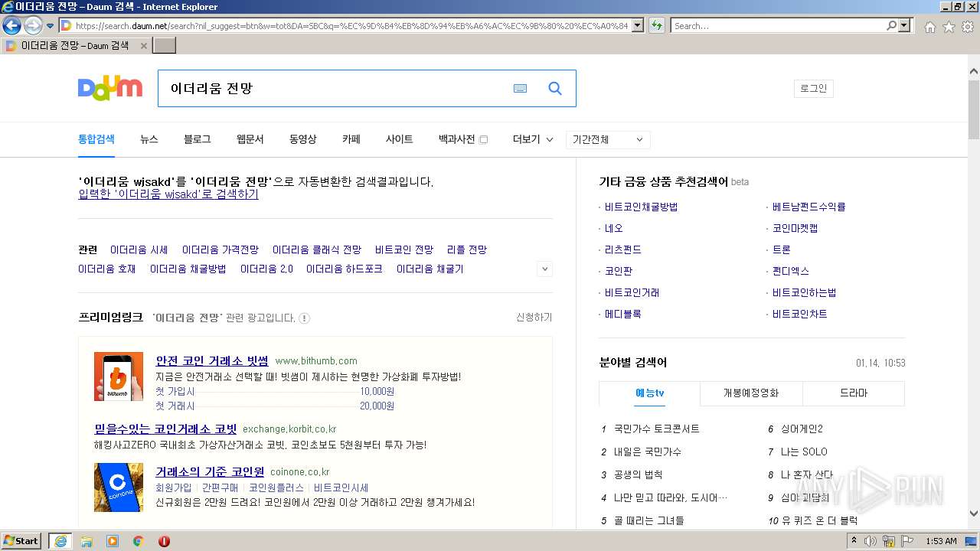The width and height of the screenshot is (980, 551).
Task: Click recommended keyword 비트코인채굴방법
Action: click(x=642, y=207)
